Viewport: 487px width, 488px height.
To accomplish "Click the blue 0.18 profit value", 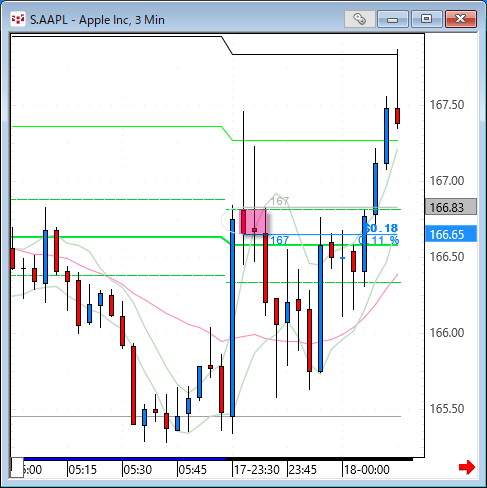I will click(x=381, y=228).
